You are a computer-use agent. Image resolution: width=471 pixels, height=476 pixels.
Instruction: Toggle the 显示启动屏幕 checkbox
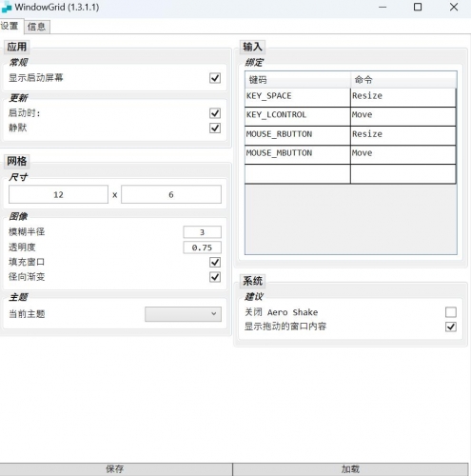(x=215, y=78)
